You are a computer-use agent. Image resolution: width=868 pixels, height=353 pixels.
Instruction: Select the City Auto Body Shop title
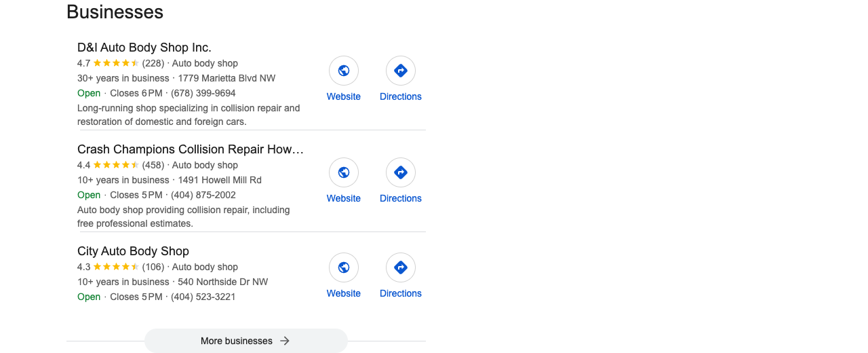pos(133,251)
